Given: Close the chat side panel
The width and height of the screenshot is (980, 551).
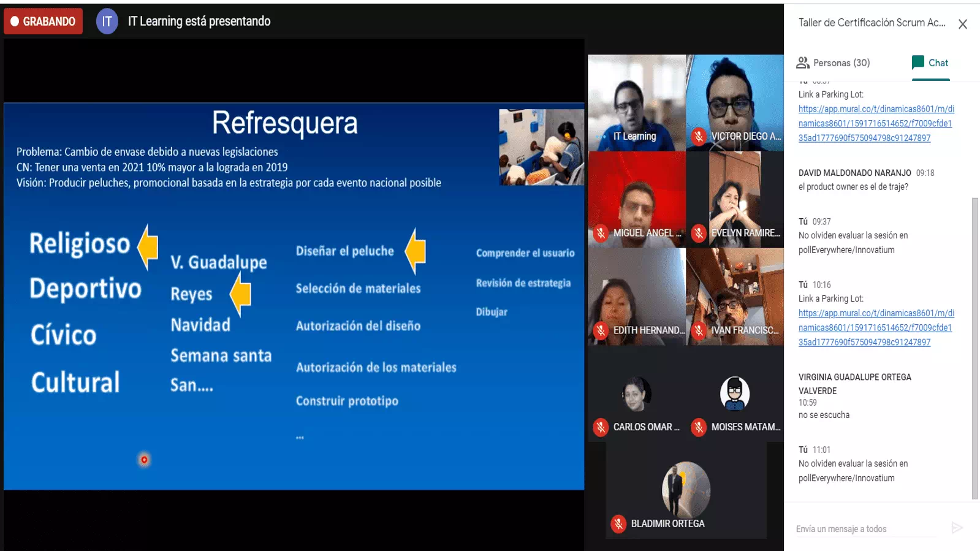Looking at the screenshot, I should coord(962,24).
